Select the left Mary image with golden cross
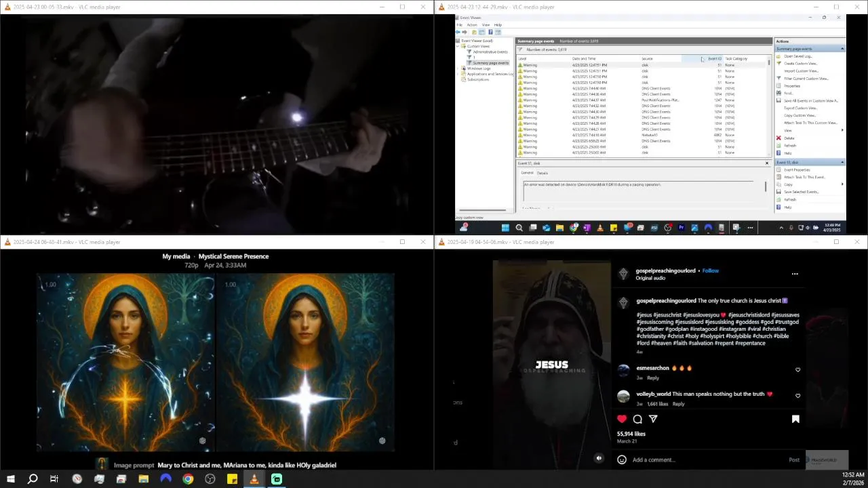The height and width of the screenshot is (488, 868). point(125,363)
